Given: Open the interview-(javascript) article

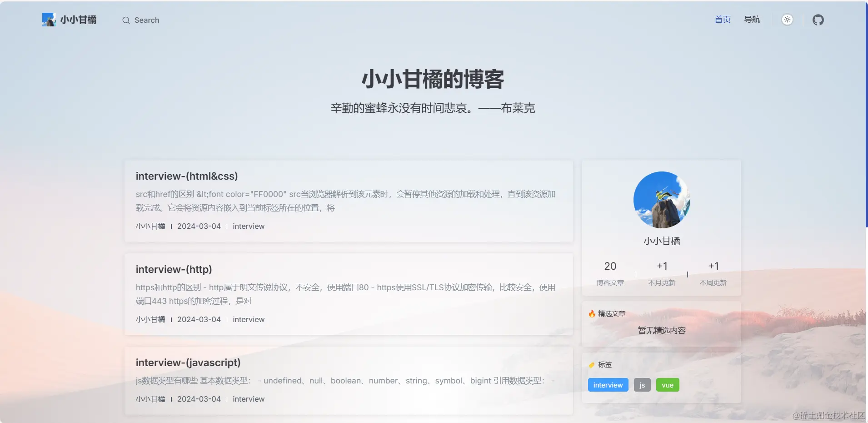Looking at the screenshot, I should pyautogui.click(x=188, y=363).
